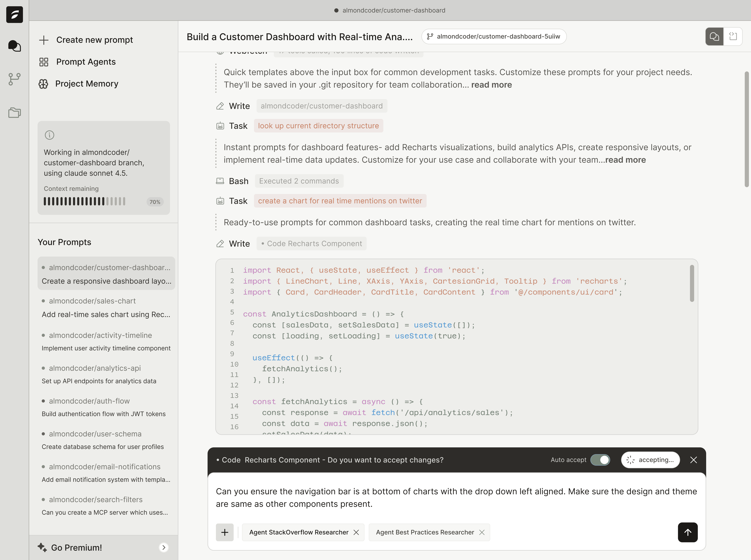Click the code block scrollbar
751x560 pixels.
[692, 283]
